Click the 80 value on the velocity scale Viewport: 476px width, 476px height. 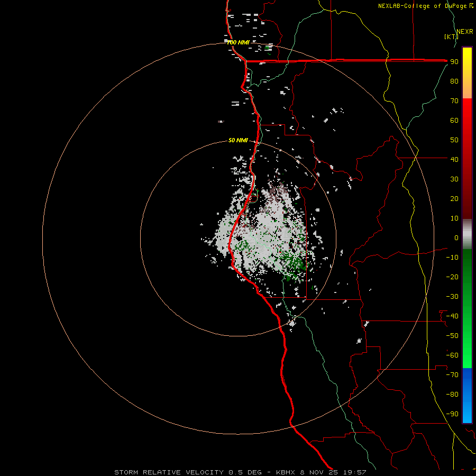coord(454,81)
